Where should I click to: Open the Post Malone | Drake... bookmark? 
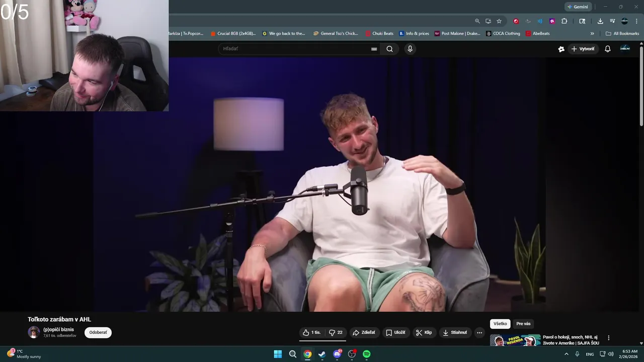coord(457,34)
